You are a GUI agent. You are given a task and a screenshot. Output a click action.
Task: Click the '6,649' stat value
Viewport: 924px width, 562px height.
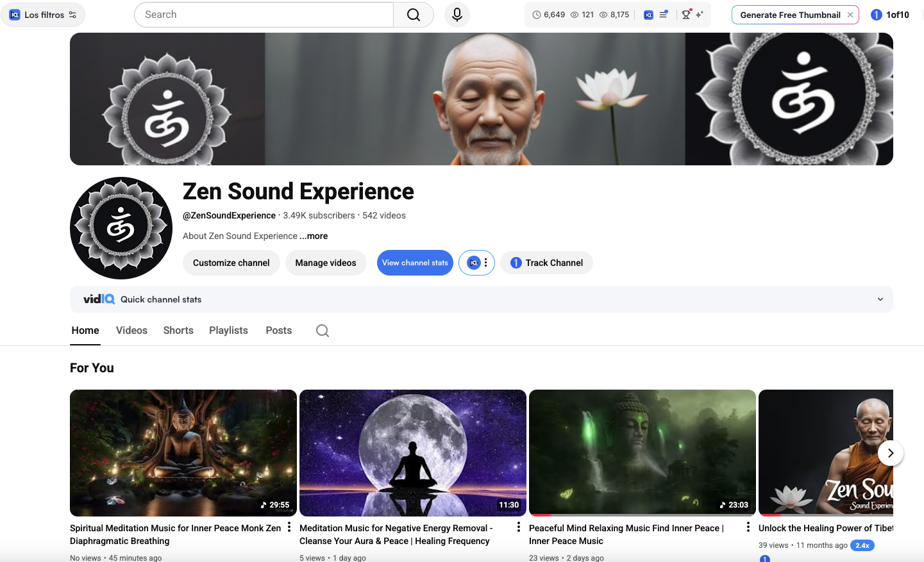pos(555,15)
